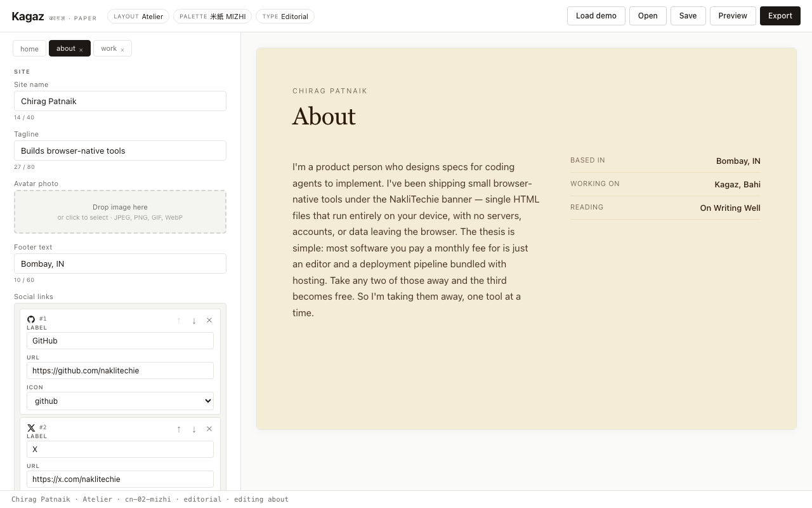Remove the X social link entry

(209, 429)
